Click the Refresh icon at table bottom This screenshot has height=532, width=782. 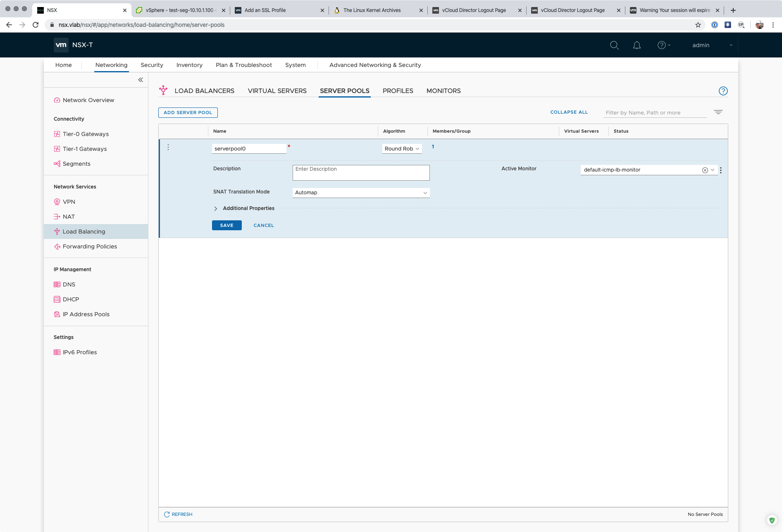(x=167, y=514)
